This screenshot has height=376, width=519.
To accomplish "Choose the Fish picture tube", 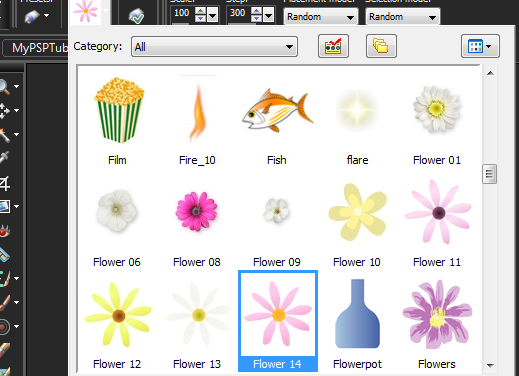I will (277, 110).
